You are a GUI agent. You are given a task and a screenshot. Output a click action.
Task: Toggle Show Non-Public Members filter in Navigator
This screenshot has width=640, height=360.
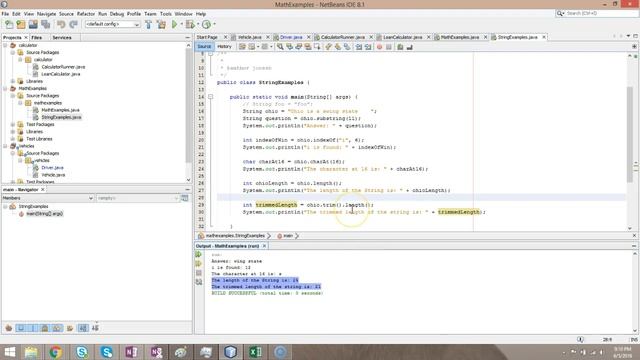point(45,328)
